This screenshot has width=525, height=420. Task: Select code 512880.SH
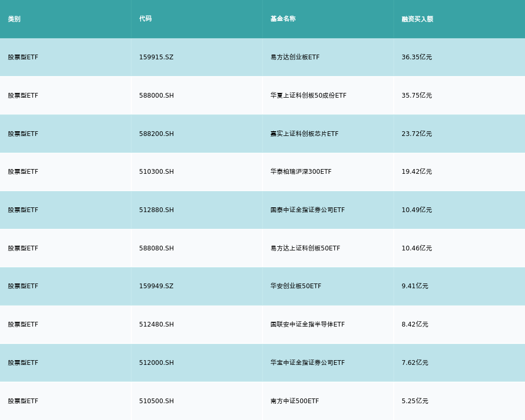coord(156,210)
